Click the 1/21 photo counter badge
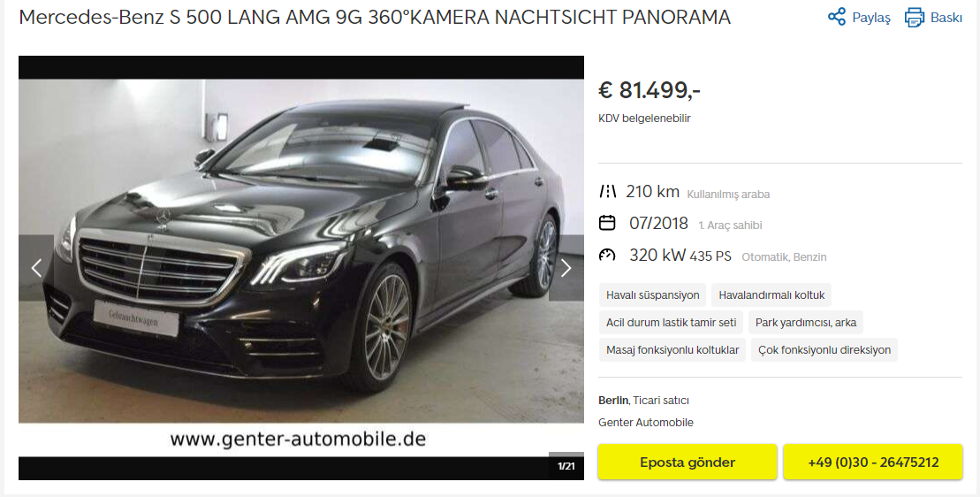Viewport: 980px width, 497px height. click(566, 466)
